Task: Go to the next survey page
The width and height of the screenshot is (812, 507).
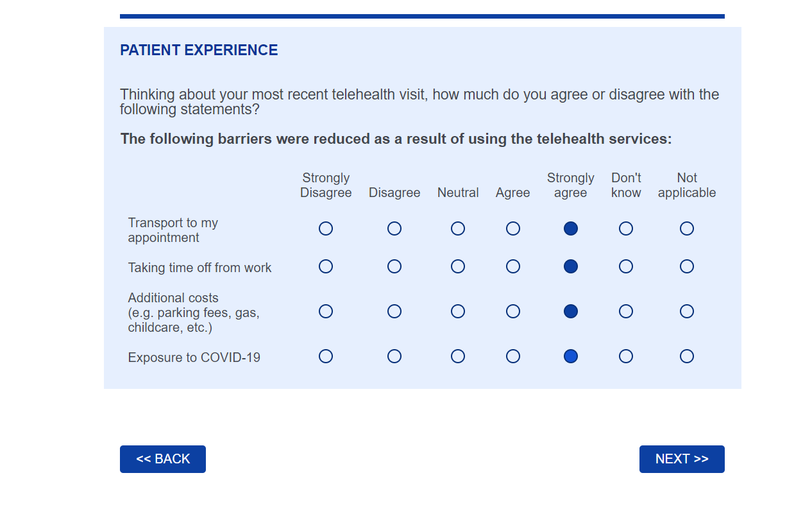Action: 682,459
